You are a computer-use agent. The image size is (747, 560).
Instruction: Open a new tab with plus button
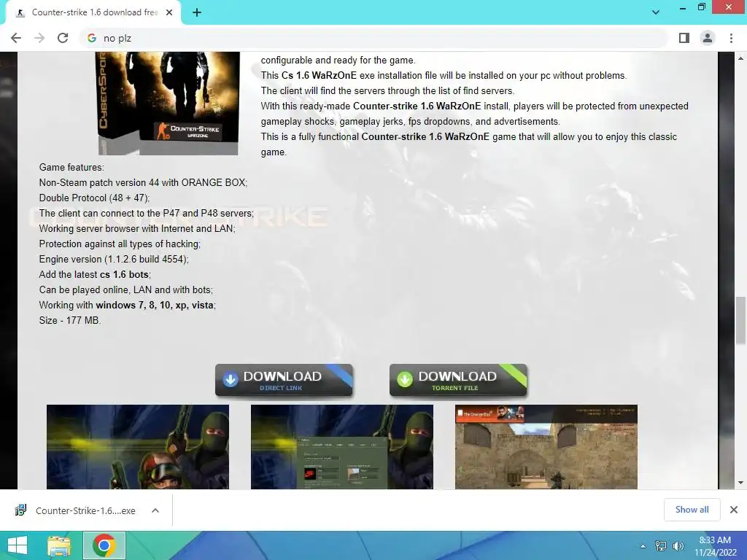tap(197, 12)
